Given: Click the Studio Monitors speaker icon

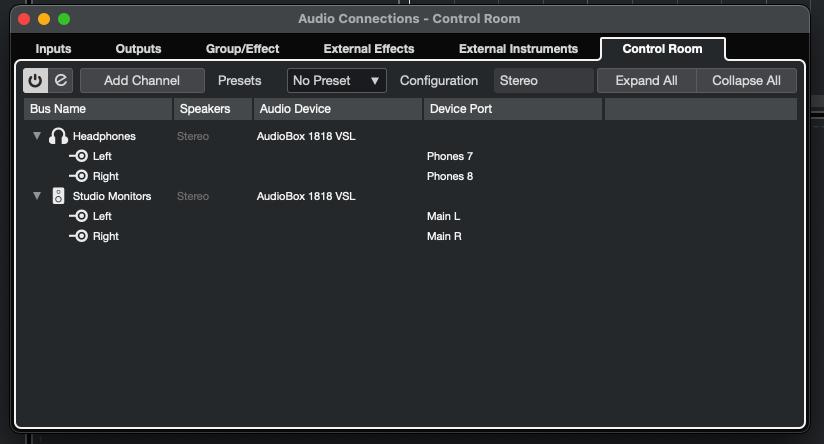Looking at the screenshot, I should coord(59,196).
